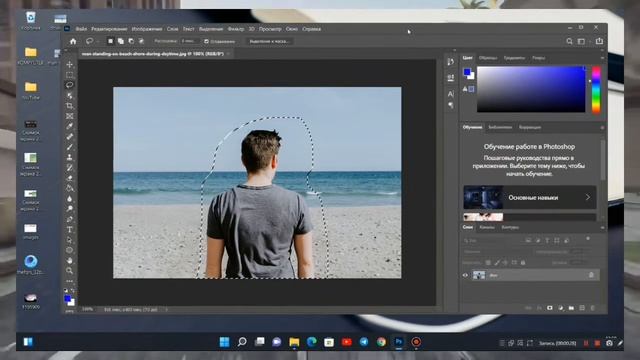Select the Clone Stamp tool
Screen dimensions: 640x360
click(70, 157)
